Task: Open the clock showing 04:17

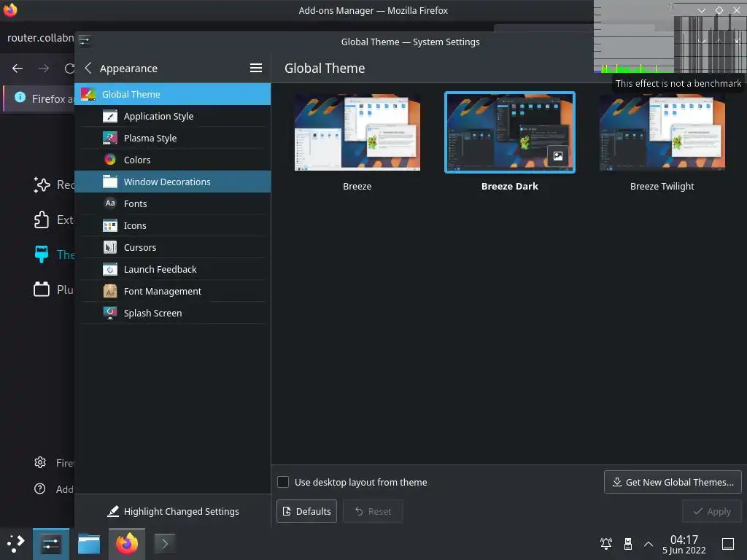Action: click(x=684, y=544)
